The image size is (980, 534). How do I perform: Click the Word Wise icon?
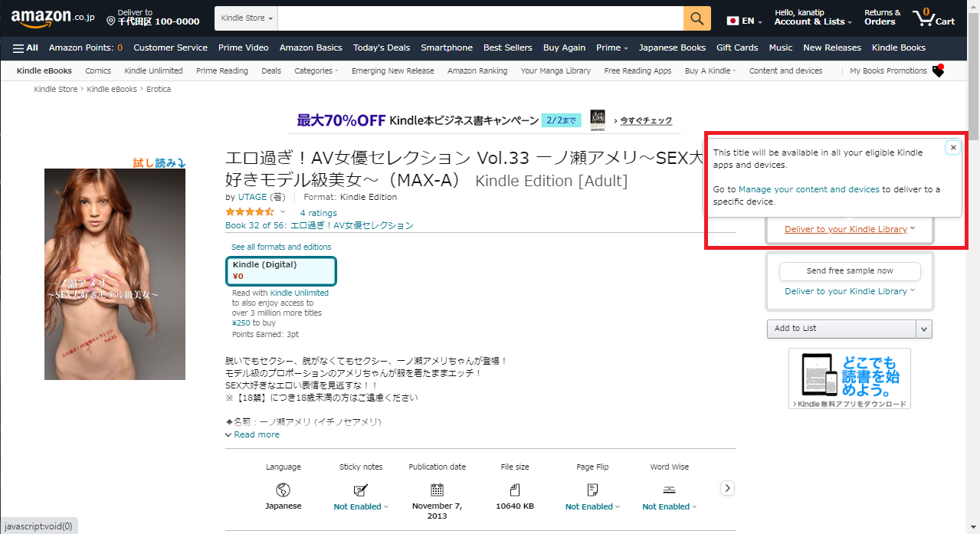click(669, 490)
